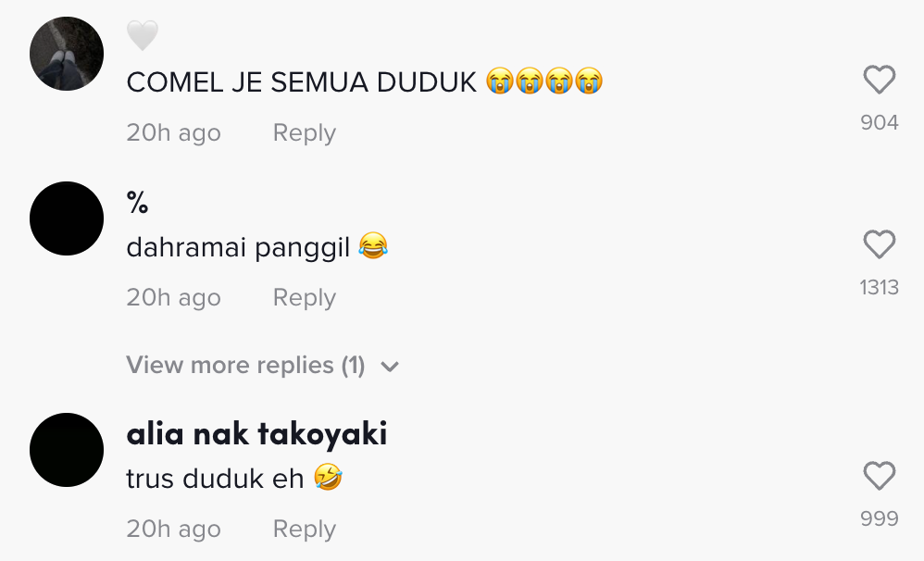Like the "trus duduk eh" comment
Viewport: 924px width, 561px height.
tap(879, 477)
